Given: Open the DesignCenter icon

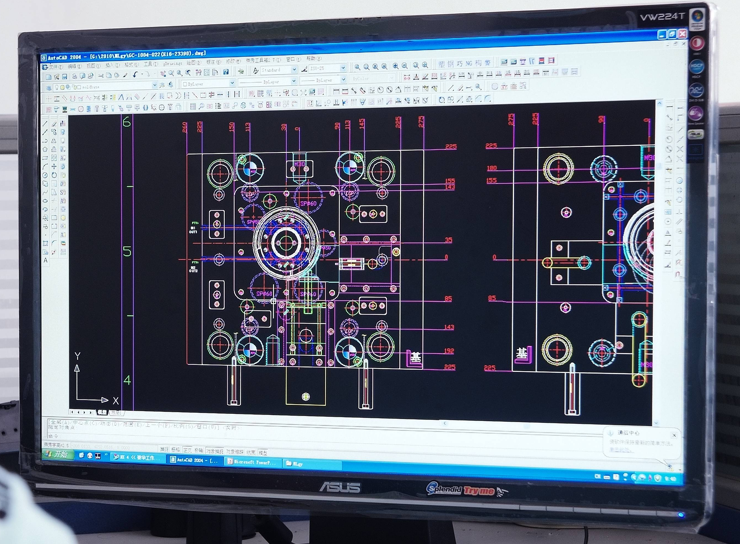Looking at the screenshot, I should (206, 73).
